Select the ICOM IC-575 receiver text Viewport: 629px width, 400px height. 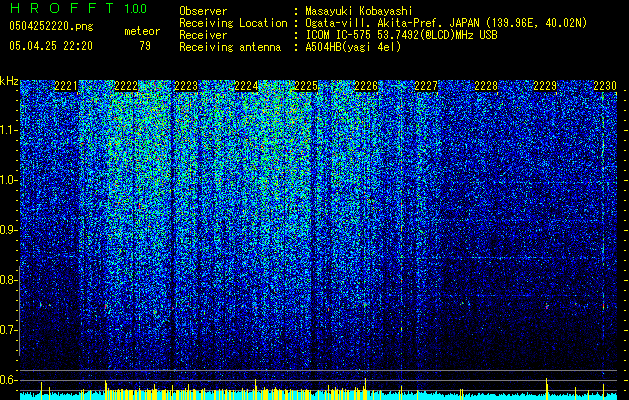click(x=402, y=35)
